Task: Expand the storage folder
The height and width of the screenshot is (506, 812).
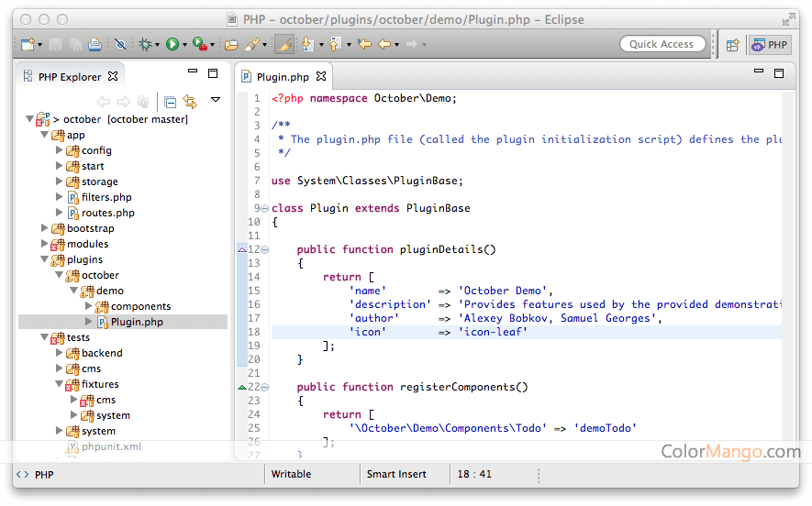Action: click(59, 181)
